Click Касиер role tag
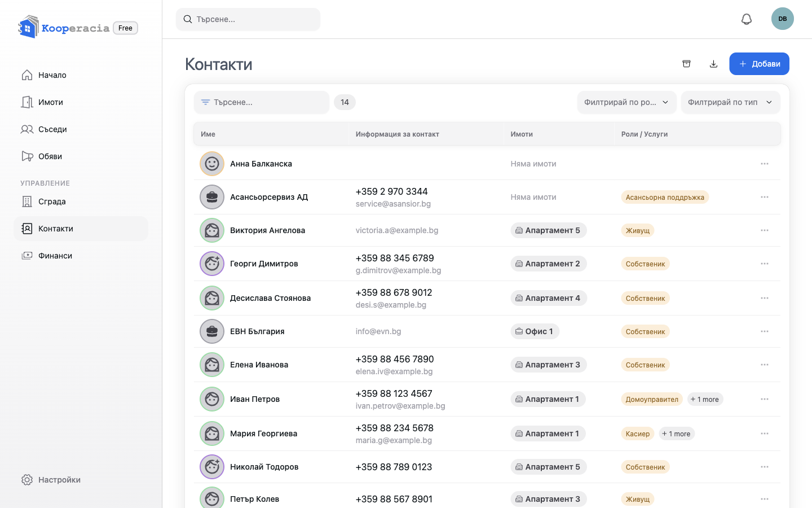The height and width of the screenshot is (508, 812). (x=638, y=433)
